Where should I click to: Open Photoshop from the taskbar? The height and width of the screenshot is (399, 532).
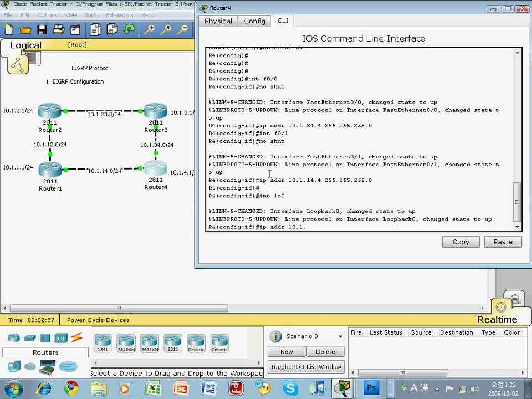point(371,388)
